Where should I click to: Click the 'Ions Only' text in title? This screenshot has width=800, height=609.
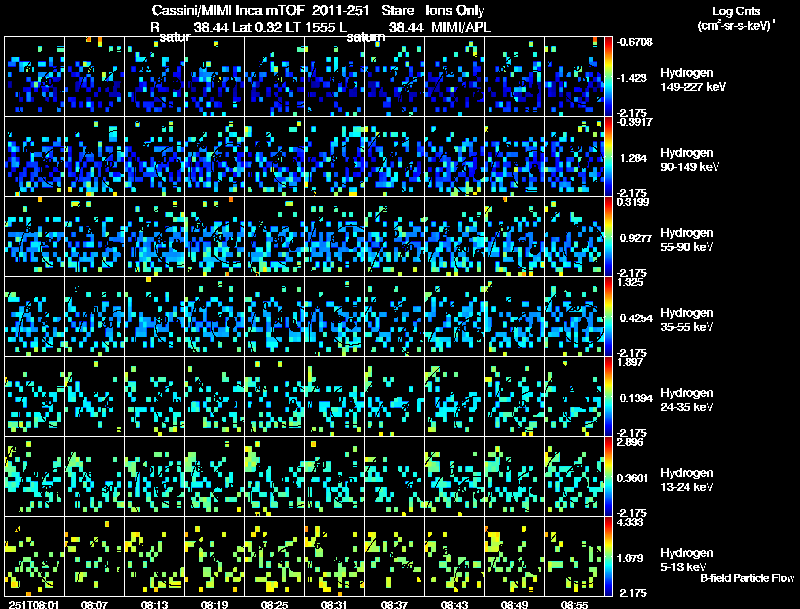click(455, 11)
